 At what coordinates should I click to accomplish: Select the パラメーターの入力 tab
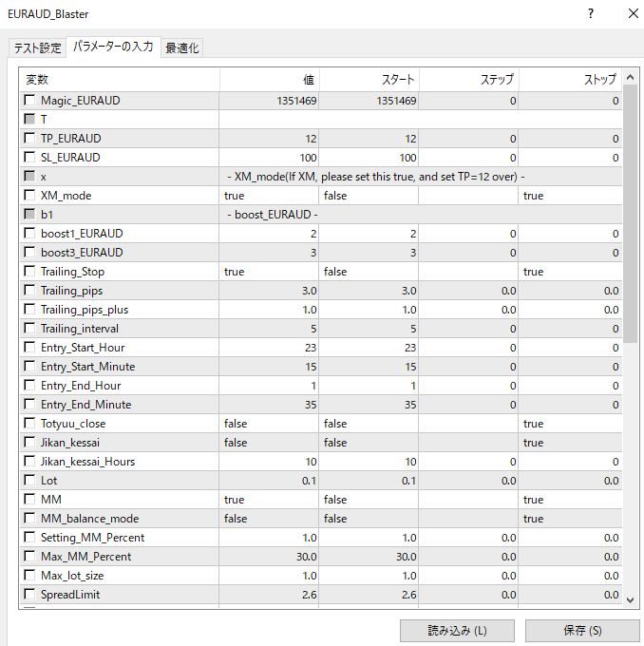coord(113,47)
